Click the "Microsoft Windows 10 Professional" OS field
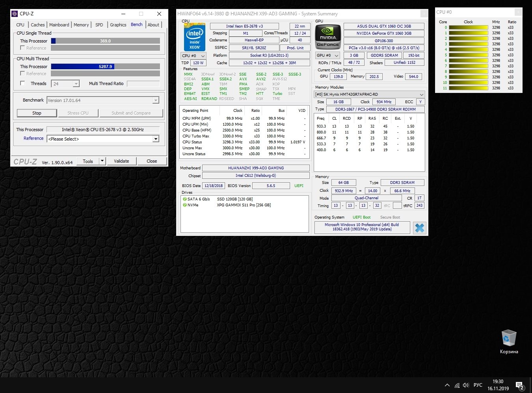The width and height of the screenshot is (532, 393). (362, 227)
